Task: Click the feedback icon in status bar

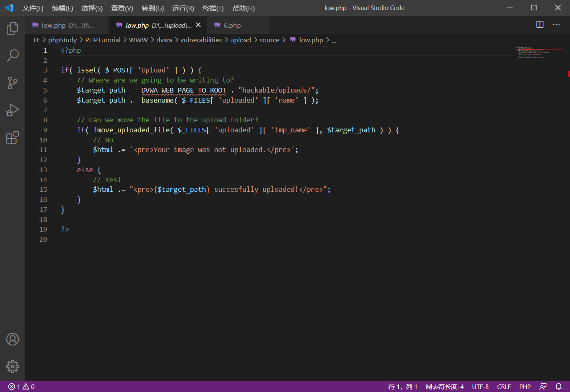Action: tap(543, 387)
